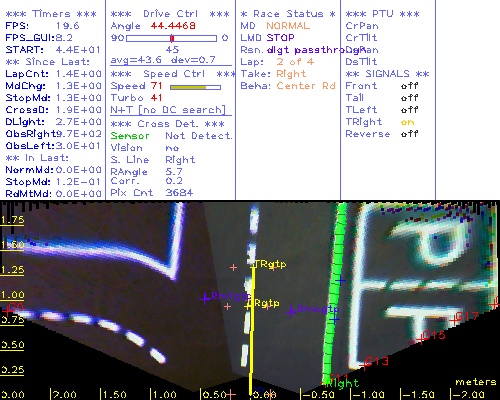Click the 'Sensor' green label in Cross Det.

point(130,136)
